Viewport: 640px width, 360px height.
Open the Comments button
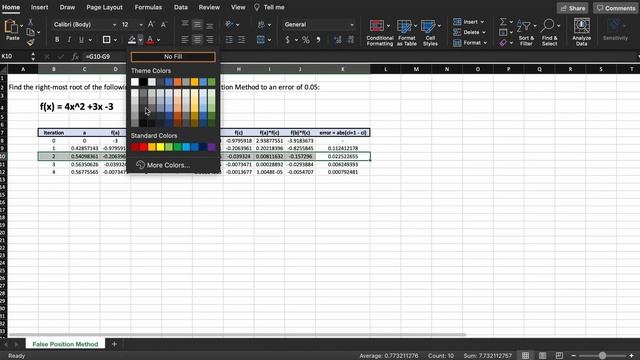point(615,8)
